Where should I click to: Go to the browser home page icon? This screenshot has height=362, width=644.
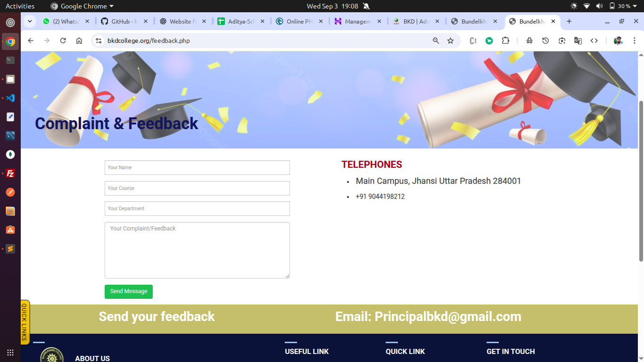coord(79,41)
